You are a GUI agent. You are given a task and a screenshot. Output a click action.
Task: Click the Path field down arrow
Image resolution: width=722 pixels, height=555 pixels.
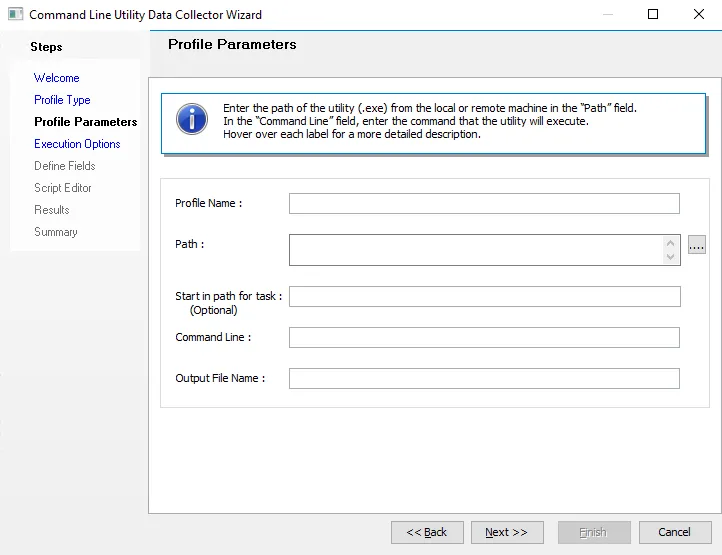tap(670, 257)
